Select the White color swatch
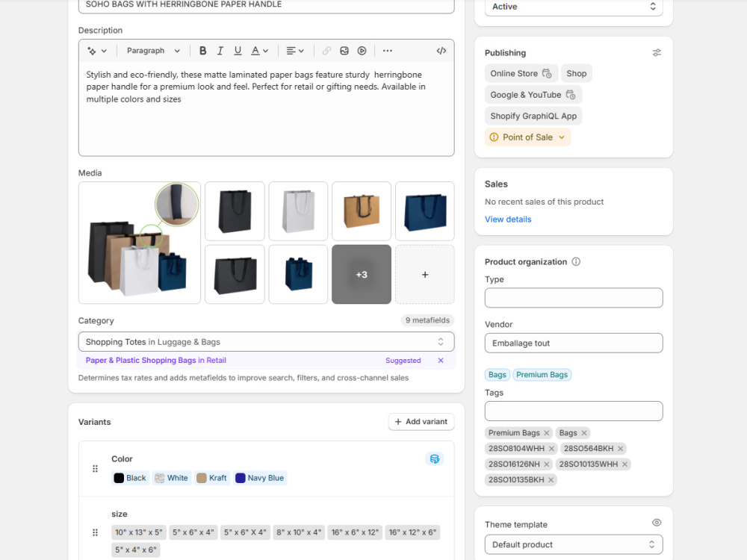Viewport: 747px width, 560px height. coord(172,478)
